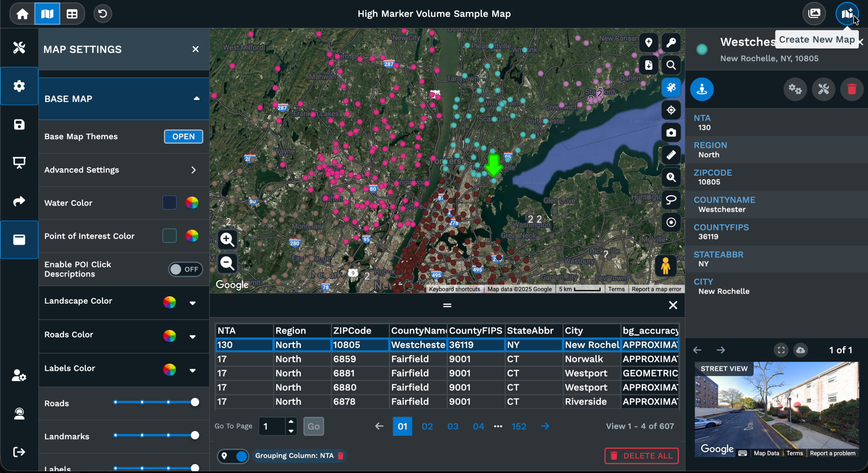Click the camera snapshot icon on map
This screenshot has width=868, height=473.
(671, 133)
